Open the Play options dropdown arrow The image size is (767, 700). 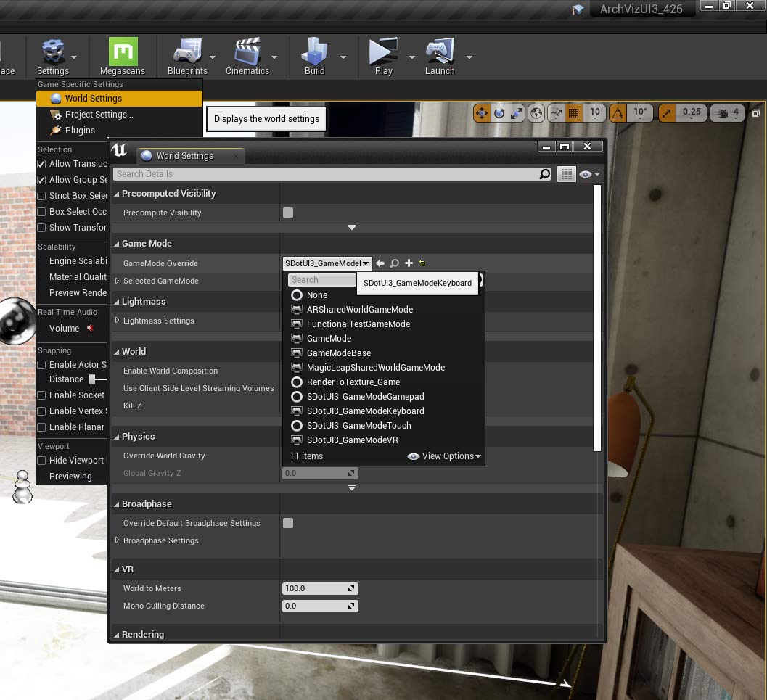412,57
